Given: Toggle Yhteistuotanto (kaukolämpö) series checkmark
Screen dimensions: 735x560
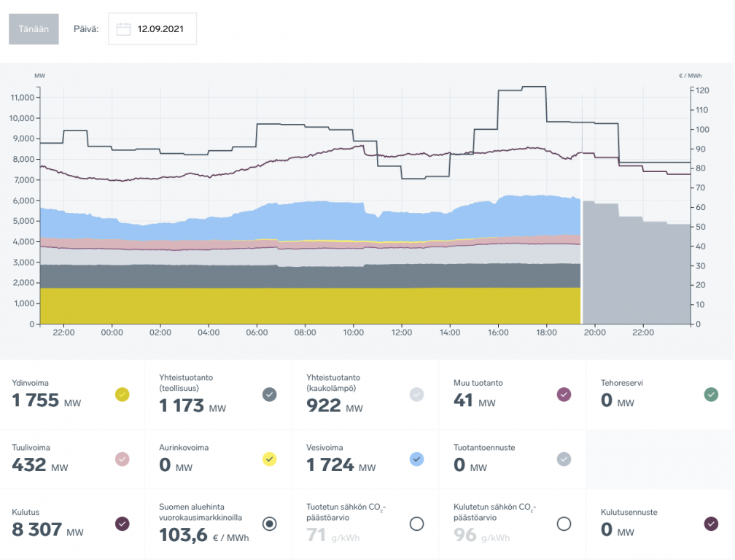Looking at the screenshot, I should click(x=416, y=394).
